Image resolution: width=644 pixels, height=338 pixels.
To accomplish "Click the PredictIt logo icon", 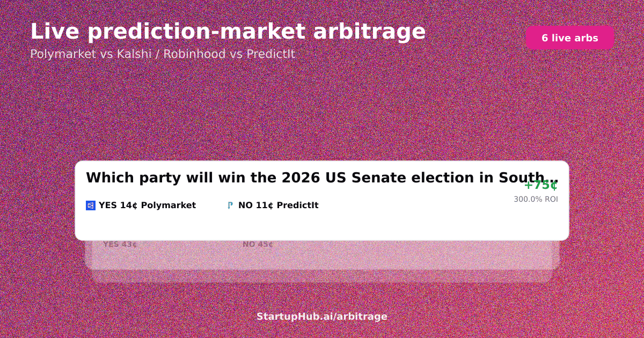I will [230, 205].
